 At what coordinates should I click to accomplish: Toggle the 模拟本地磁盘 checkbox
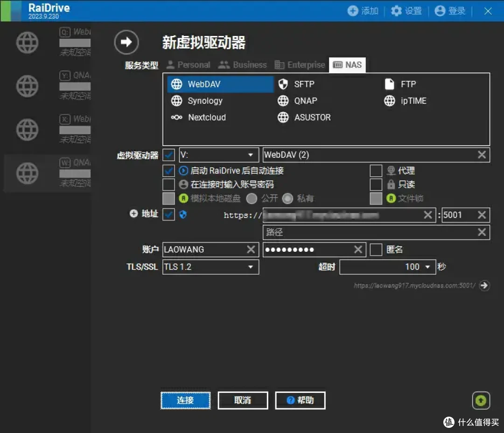coord(169,198)
